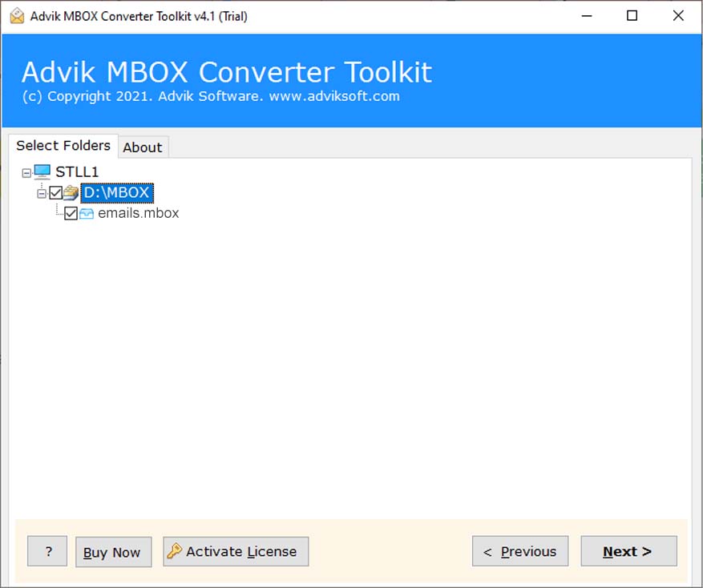
Task: Click the key icon on Activate License
Action: [174, 551]
